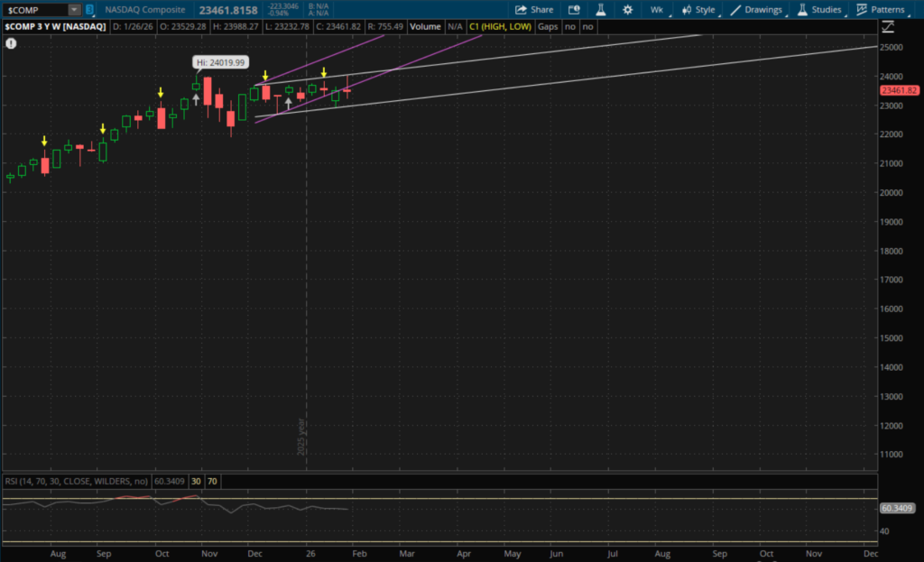The image size is (924, 562).
Task: Click the Share chart button
Action: point(534,10)
